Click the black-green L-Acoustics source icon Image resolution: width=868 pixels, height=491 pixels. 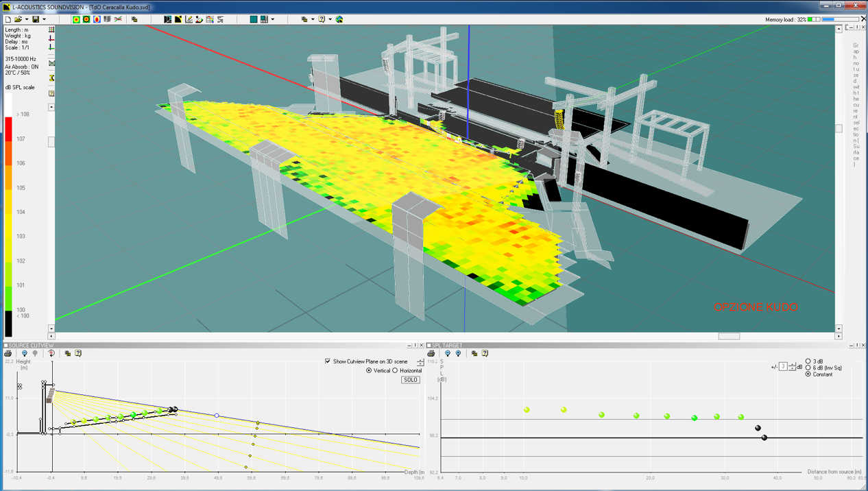(x=168, y=19)
